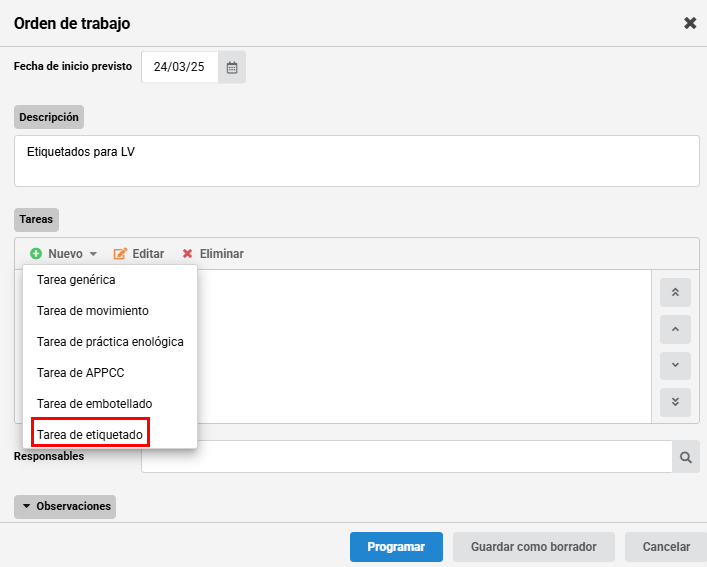Click the green Nuevo plus icon
The image size is (707, 567).
tap(36, 254)
